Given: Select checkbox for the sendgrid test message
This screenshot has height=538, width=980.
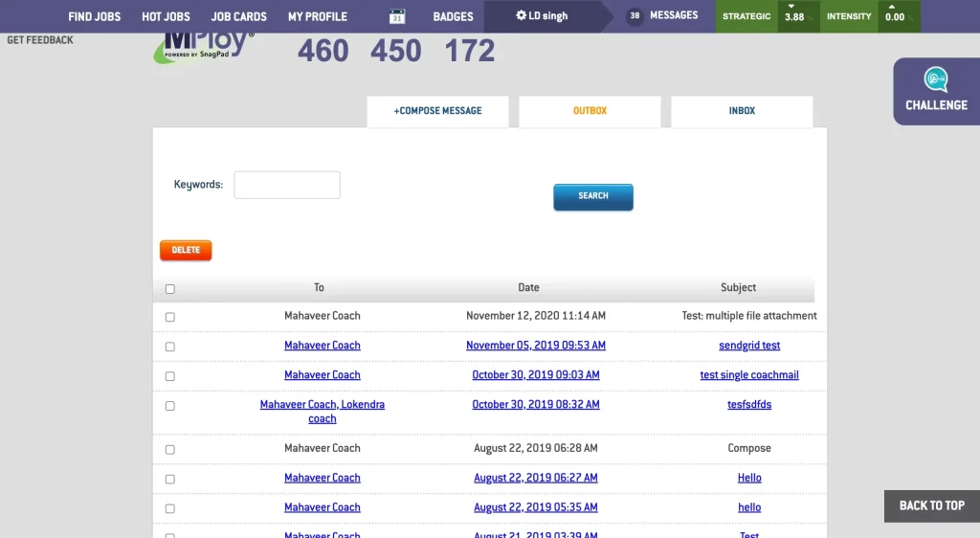Looking at the screenshot, I should [170, 347].
